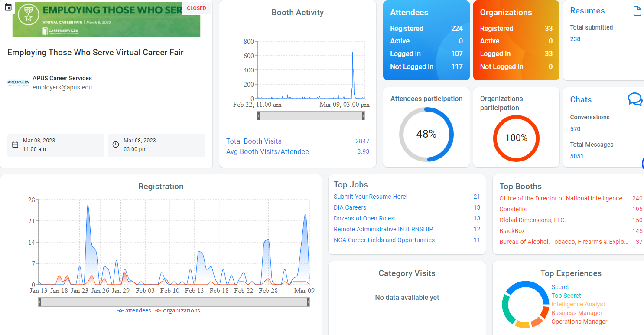Click the Top Jobs heading
Viewport: 644px width, 335px height.
(351, 184)
